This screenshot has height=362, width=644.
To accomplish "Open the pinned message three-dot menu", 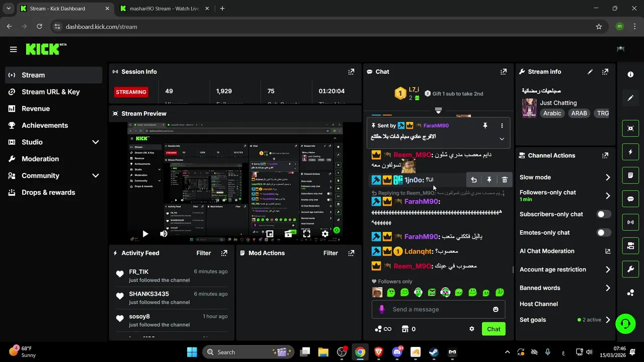I will (x=502, y=126).
